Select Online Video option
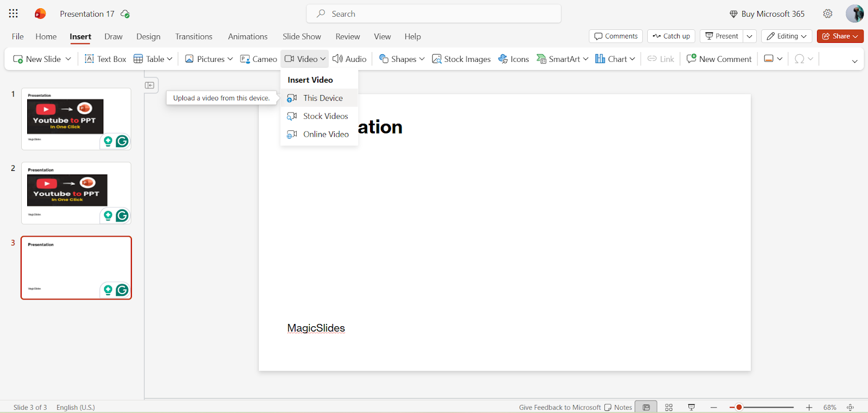 (x=319, y=134)
